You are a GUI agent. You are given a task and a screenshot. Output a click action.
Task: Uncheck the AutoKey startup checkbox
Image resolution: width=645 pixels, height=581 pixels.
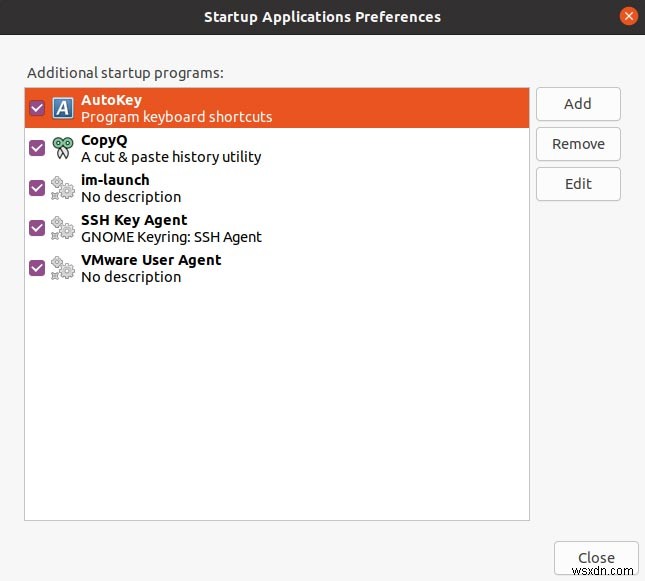click(x=37, y=108)
